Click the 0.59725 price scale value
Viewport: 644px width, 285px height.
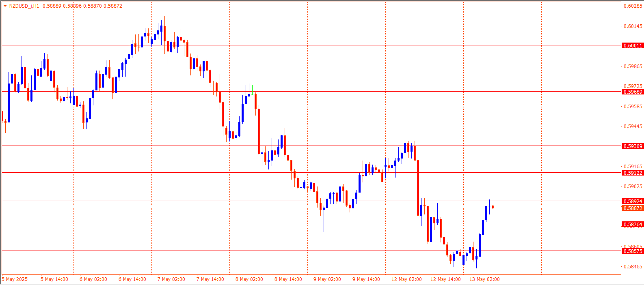pos(633,86)
